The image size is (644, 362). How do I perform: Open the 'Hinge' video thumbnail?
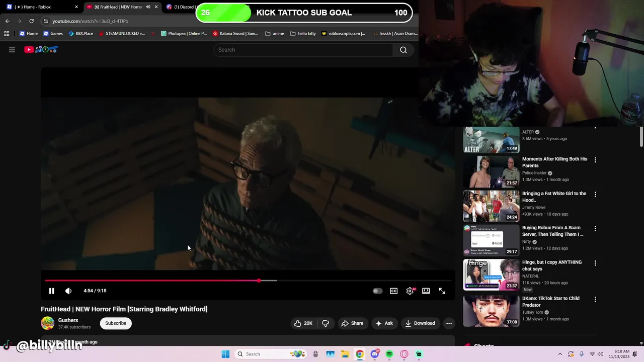[x=491, y=275]
